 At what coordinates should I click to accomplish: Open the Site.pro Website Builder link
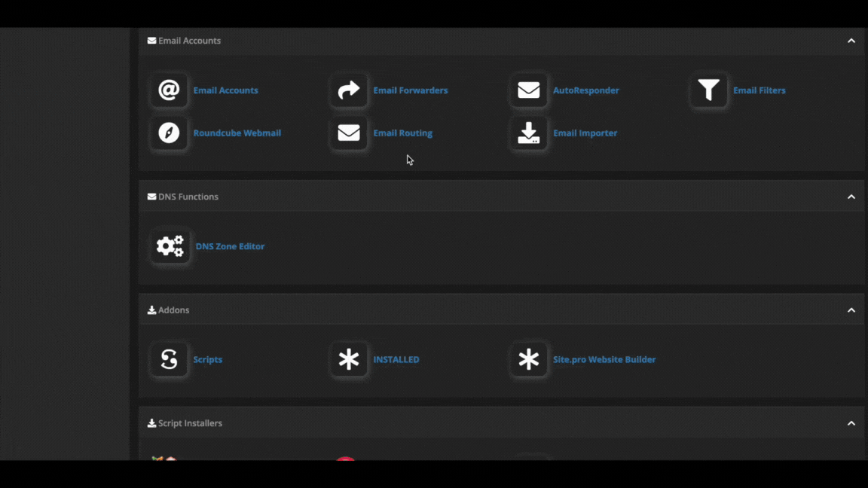pos(604,360)
